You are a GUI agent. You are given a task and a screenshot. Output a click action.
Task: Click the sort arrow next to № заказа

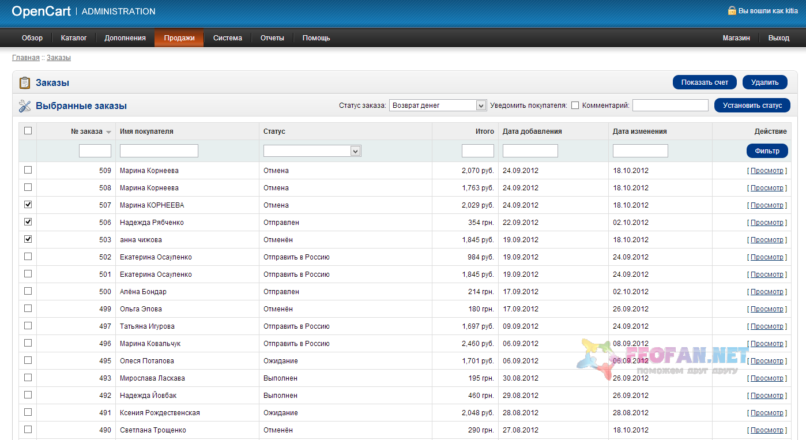108,132
